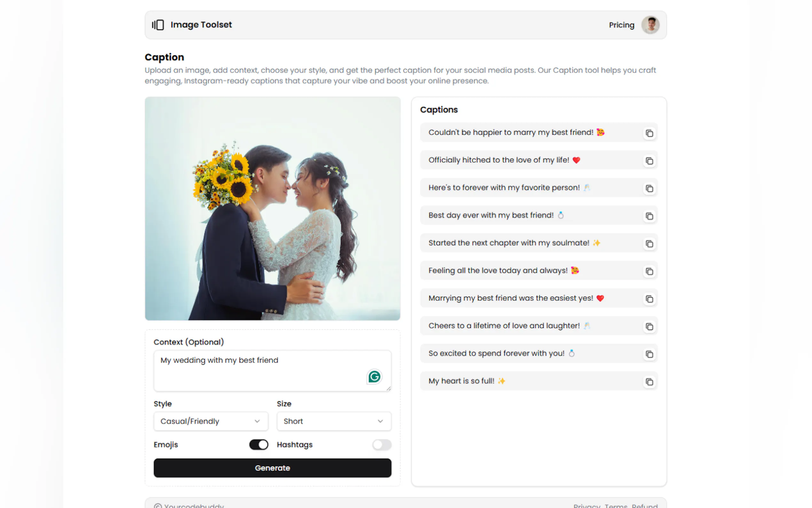Image resolution: width=812 pixels, height=508 pixels.
Task: Copy 'Best day ever' caption
Action: [649, 216]
